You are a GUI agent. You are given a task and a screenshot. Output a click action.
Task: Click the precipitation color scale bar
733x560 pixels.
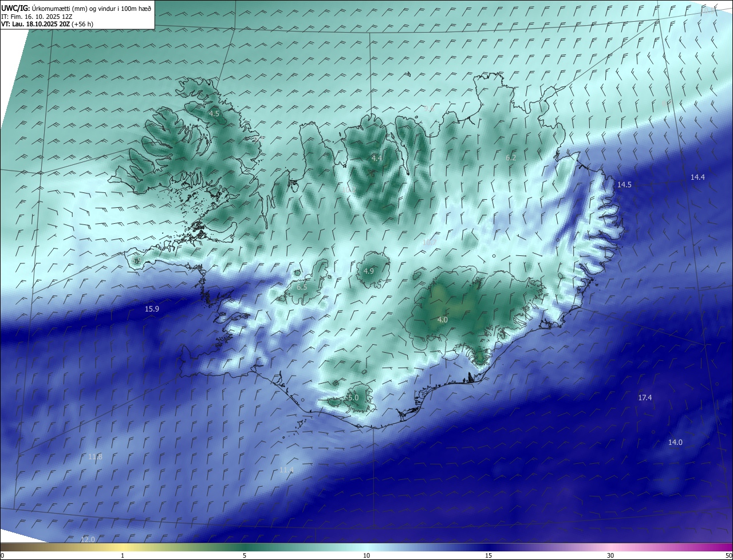[x=366, y=547]
